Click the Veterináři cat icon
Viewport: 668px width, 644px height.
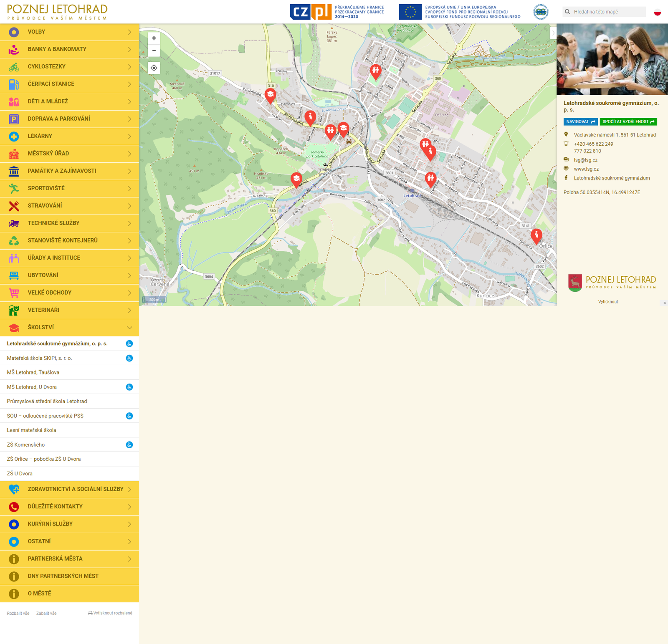pyautogui.click(x=14, y=310)
